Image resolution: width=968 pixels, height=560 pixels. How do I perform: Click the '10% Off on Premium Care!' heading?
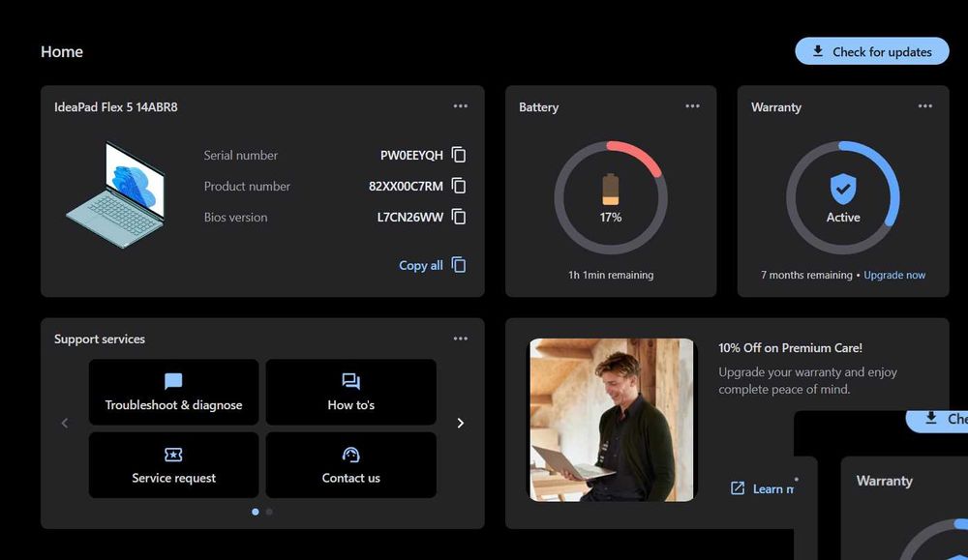[x=790, y=348]
